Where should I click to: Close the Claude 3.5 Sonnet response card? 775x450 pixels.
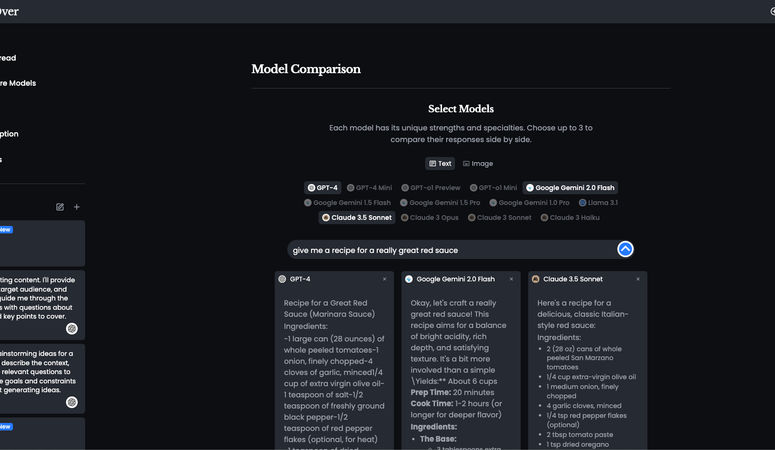coord(638,279)
